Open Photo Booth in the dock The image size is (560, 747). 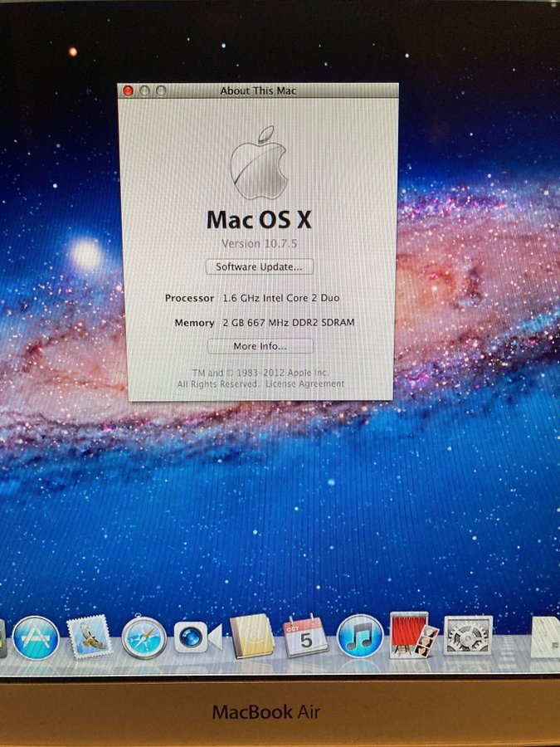pyautogui.click(x=414, y=636)
